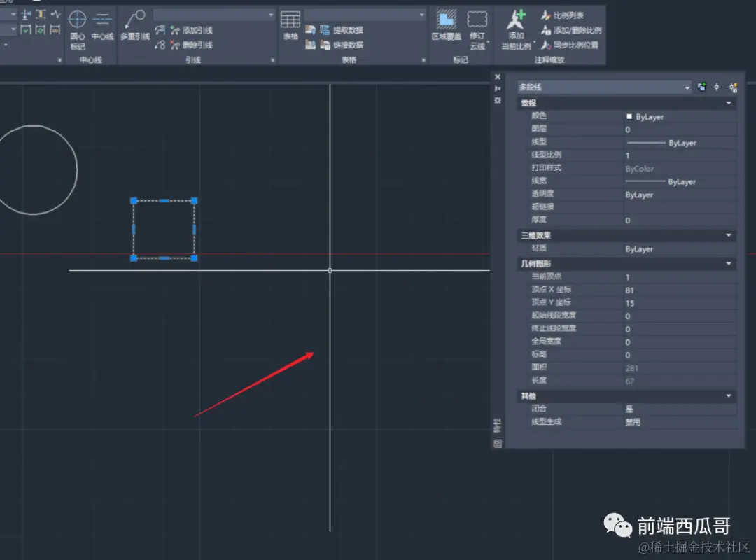Click the multileader align icon left of 添加引线
The image size is (756, 560).
point(160,30)
